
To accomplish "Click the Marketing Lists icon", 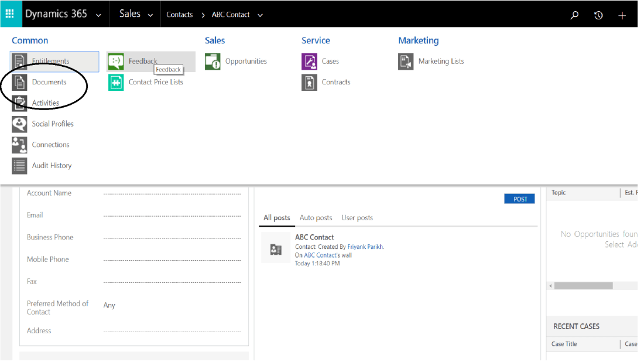I will point(406,62).
